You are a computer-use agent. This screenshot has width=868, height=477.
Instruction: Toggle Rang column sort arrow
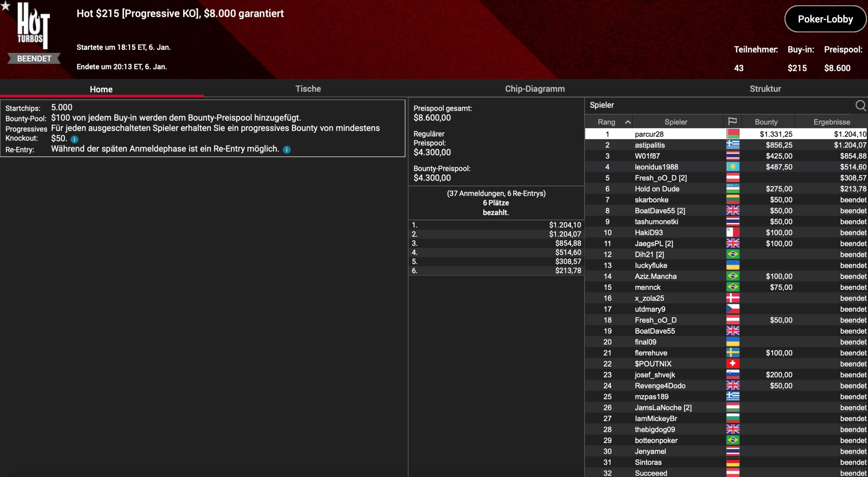coord(628,122)
